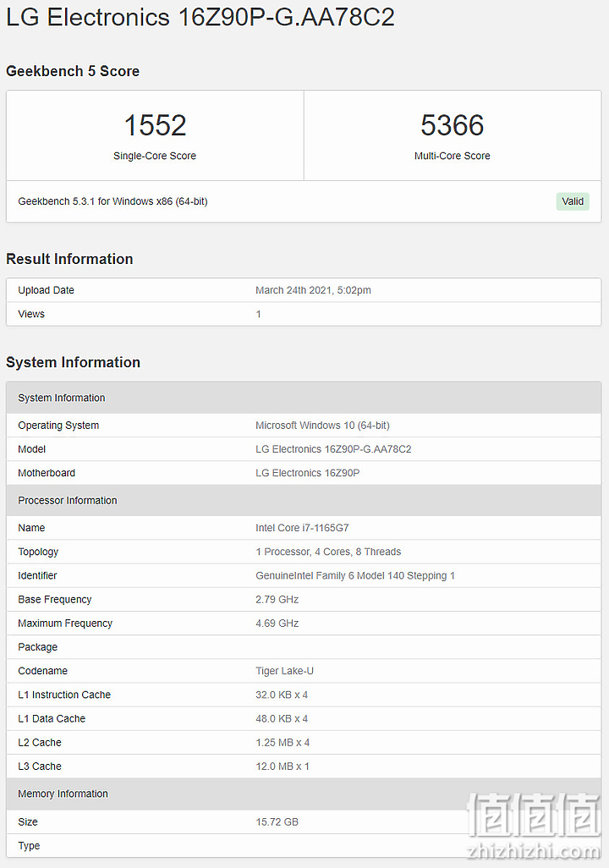Click the Multi-Core Score label
Screen dimensions: 609x868
tap(453, 157)
